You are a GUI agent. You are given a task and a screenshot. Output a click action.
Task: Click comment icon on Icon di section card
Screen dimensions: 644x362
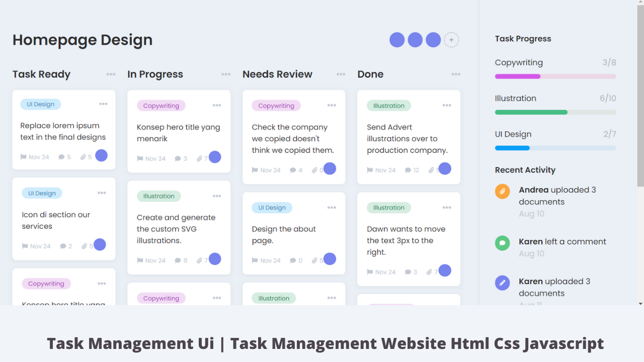(63, 246)
